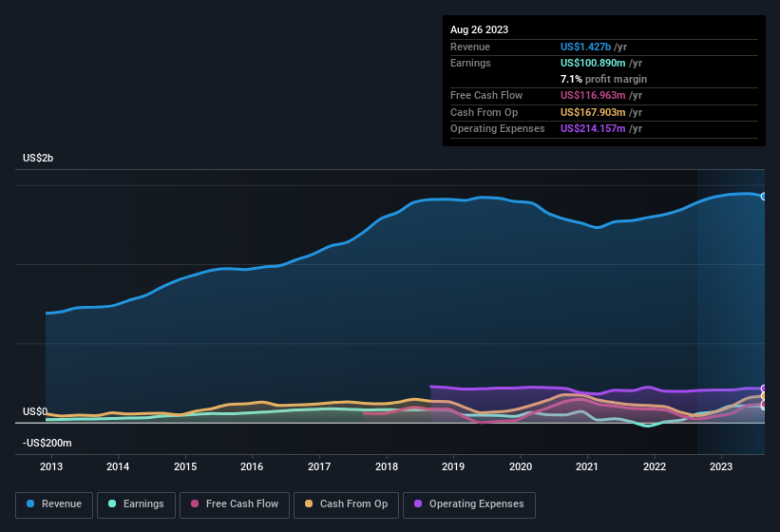This screenshot has height=532, width=780.
Task: Click the 2021 x-axis year label
Action: pyautogui.click(x=587, y=466)
